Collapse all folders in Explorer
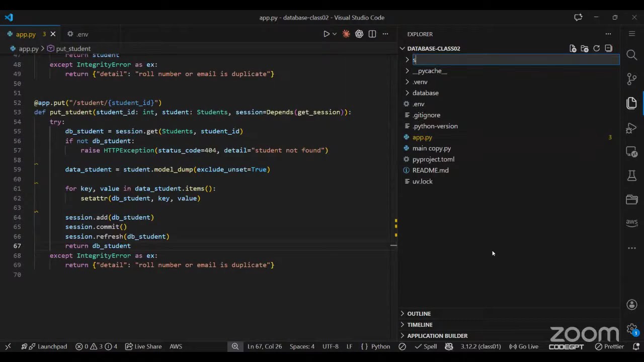Image resolution: width=644 pixels, height=362 pixels. point(609,48)
